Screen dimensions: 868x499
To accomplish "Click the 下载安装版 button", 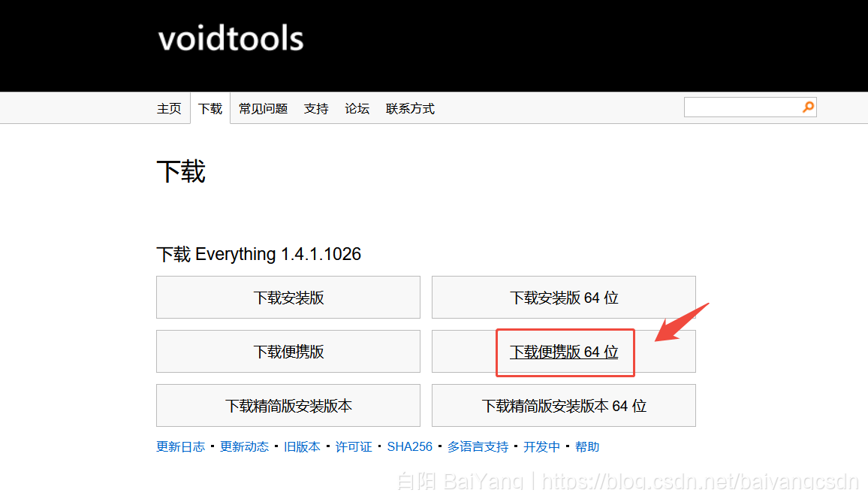I will 288,298.
